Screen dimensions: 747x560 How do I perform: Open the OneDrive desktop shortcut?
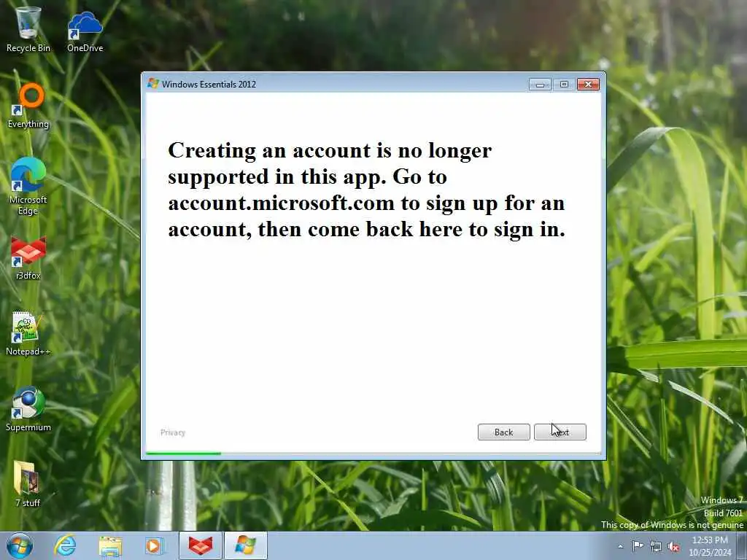click(85, 31)
